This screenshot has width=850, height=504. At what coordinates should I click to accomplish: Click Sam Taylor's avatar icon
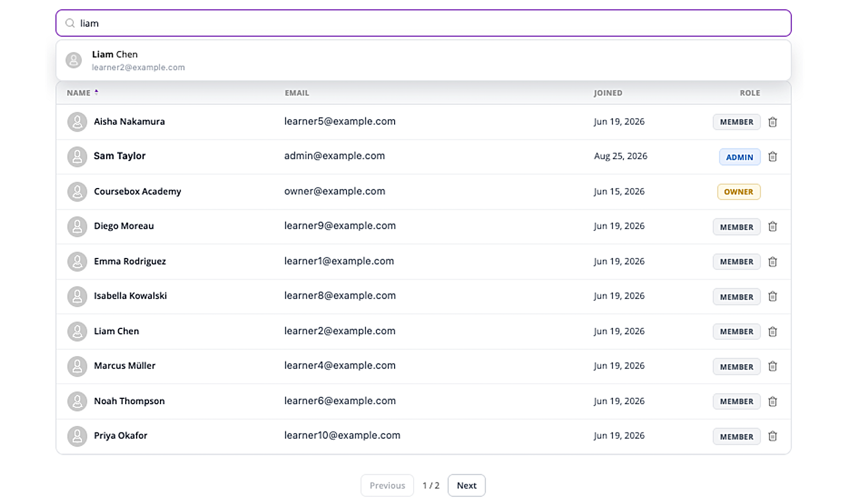pos(77,157)
